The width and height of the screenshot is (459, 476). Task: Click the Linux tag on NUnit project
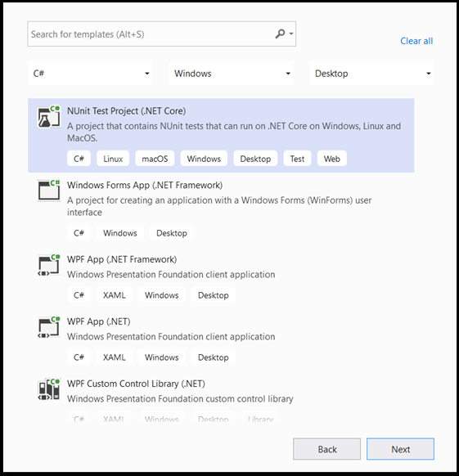point(113,159)
